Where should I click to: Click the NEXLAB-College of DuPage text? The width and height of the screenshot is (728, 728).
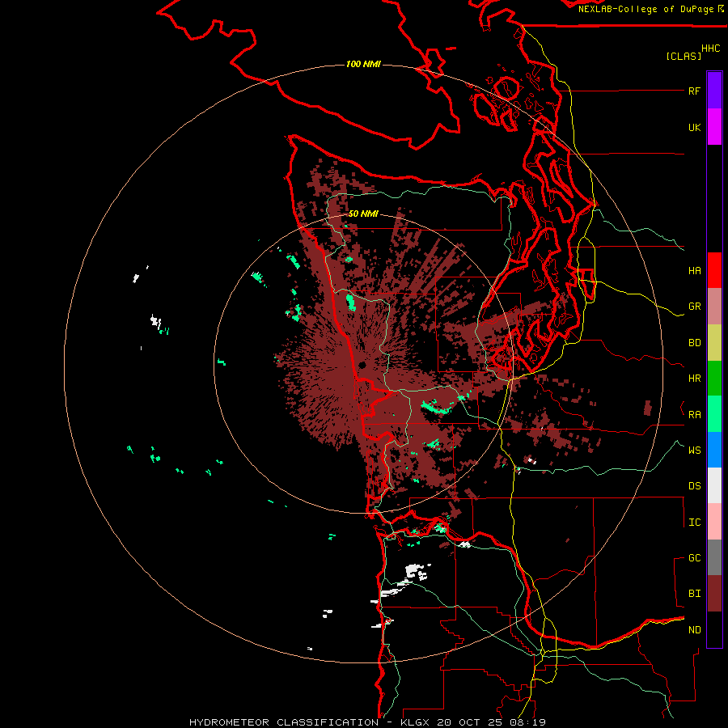tap(645, 9)
